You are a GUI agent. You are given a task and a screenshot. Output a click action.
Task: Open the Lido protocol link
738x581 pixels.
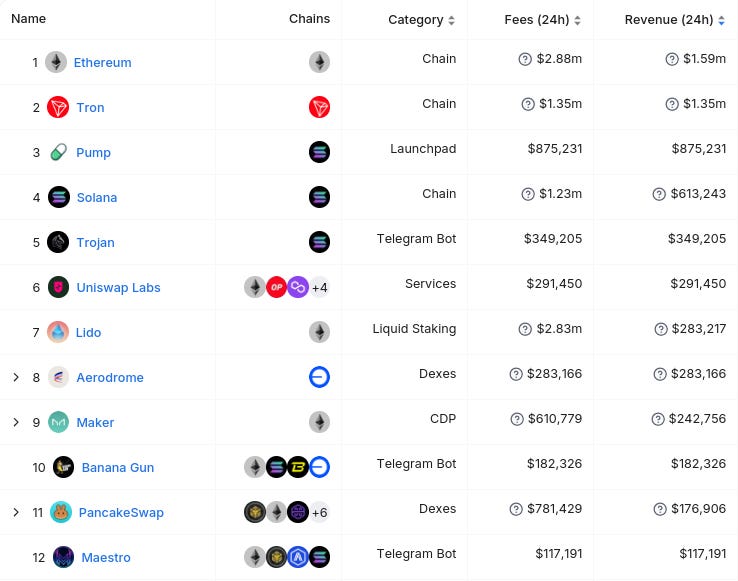tap(88, 332)
